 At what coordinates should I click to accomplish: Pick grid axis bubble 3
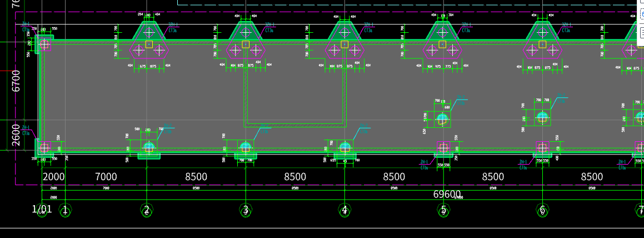tap(246, 211)
